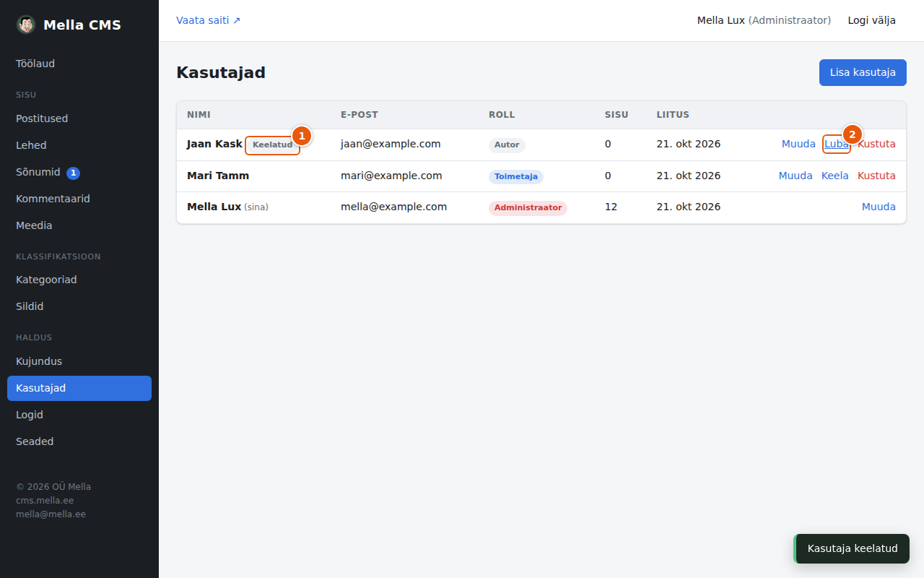Image resolution: width=924 pixels, height=578 pixels.
Task: Click Muuda for Mella Lux
Action: click(879, 207)
